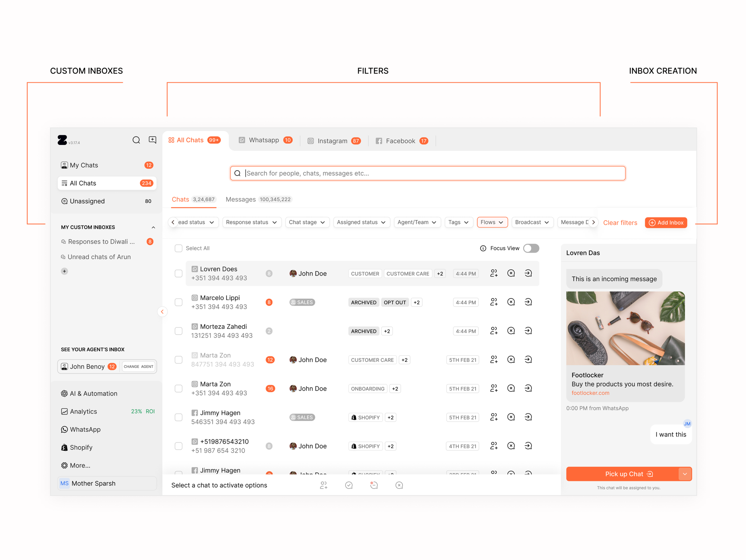
Task: Open Shopify from the left sidebar
Action: click(x=81, y=447)
